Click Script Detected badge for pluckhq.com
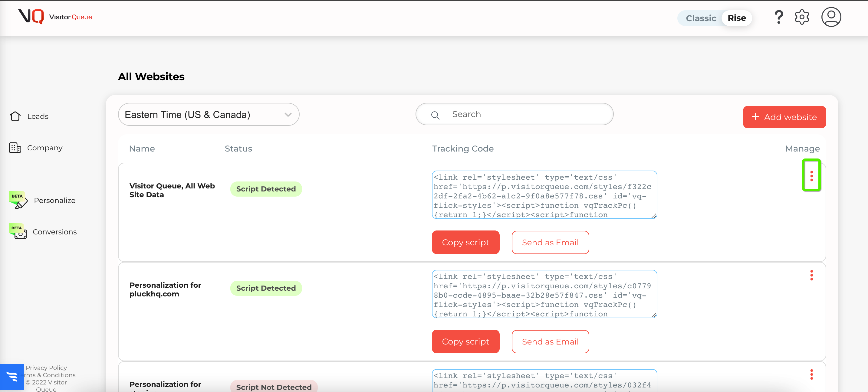868x392 pixels. pyautogui.click(x=266, y=288)
